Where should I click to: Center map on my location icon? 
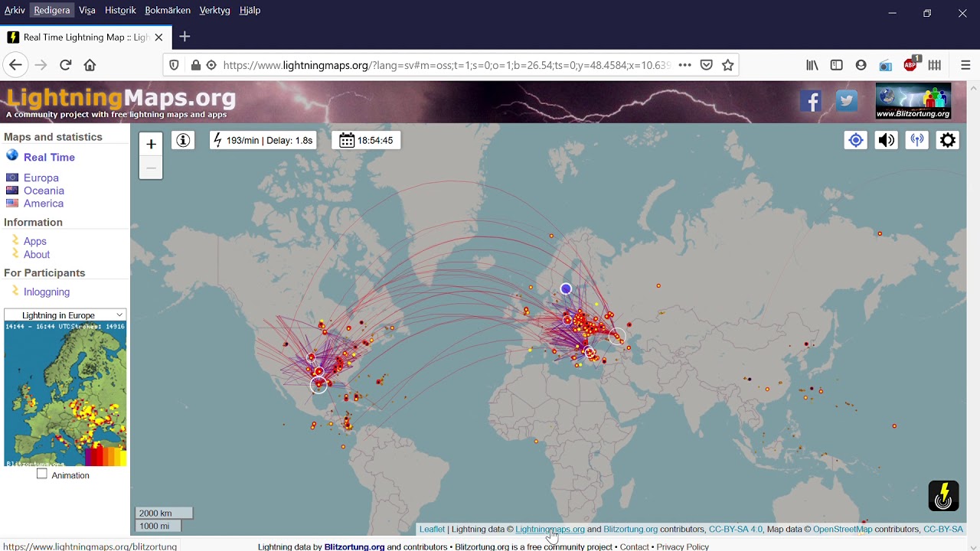[856, 140]
